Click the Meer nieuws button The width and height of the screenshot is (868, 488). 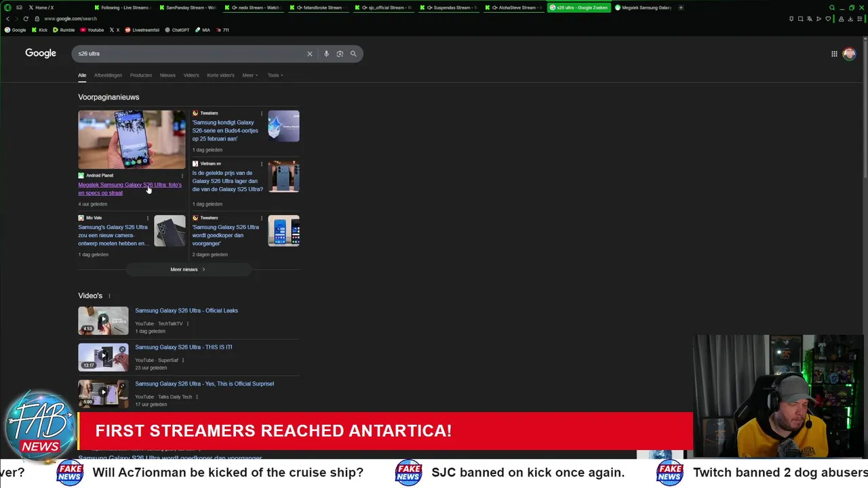tap(189, 269)
